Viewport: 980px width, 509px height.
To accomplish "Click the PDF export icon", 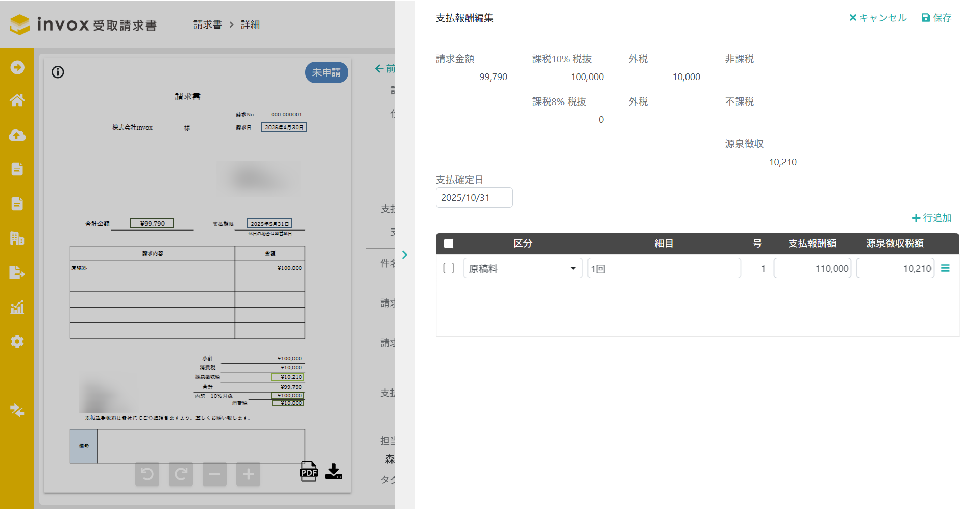I will coord(308,472).
